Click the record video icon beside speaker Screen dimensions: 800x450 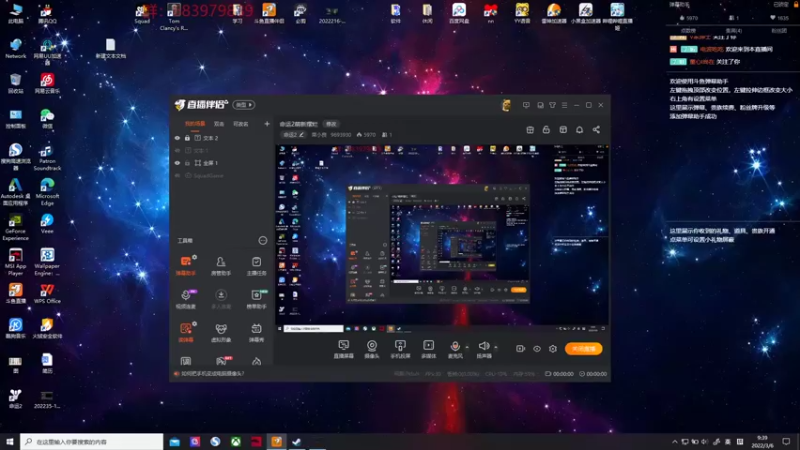click(520, 349)
